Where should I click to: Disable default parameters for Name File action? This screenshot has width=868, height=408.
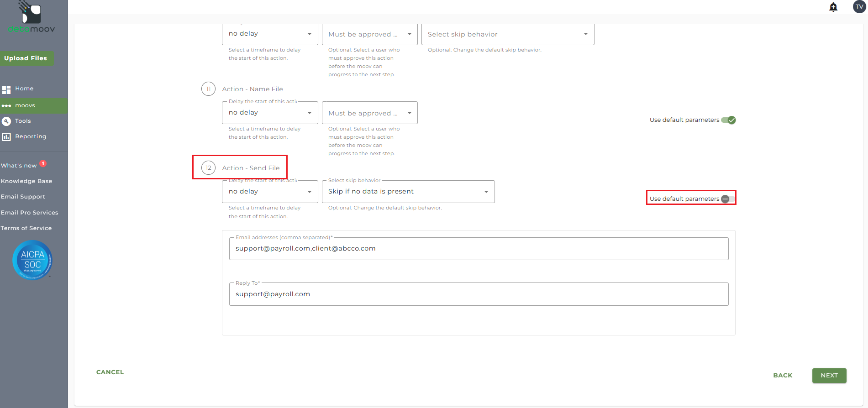click(x=728, y=120)
